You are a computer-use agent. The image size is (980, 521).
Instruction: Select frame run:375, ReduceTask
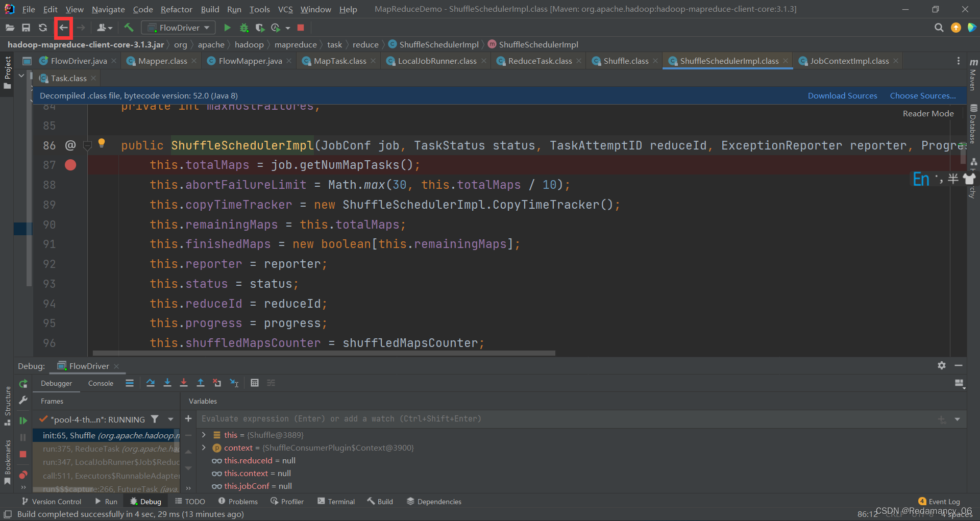pos(106,449)
